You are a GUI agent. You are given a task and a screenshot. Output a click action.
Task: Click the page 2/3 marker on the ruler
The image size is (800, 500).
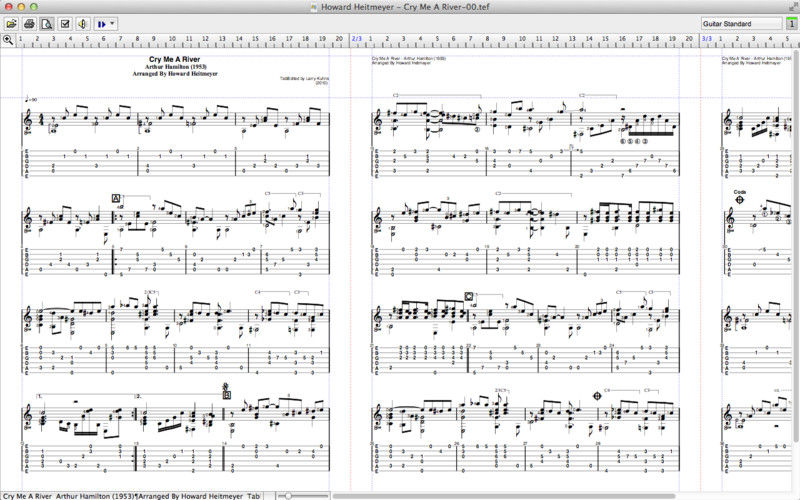tap(356, 38)
